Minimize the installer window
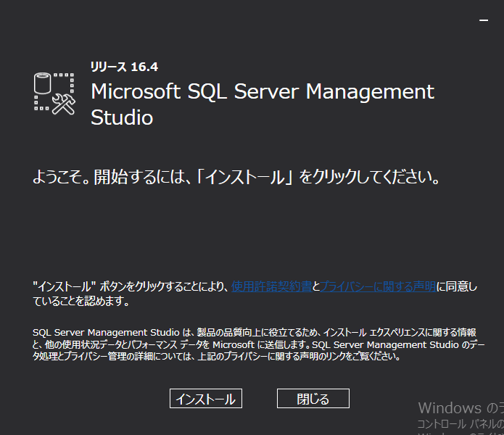This screenshot has height=435, width=504. pos(484,21)
